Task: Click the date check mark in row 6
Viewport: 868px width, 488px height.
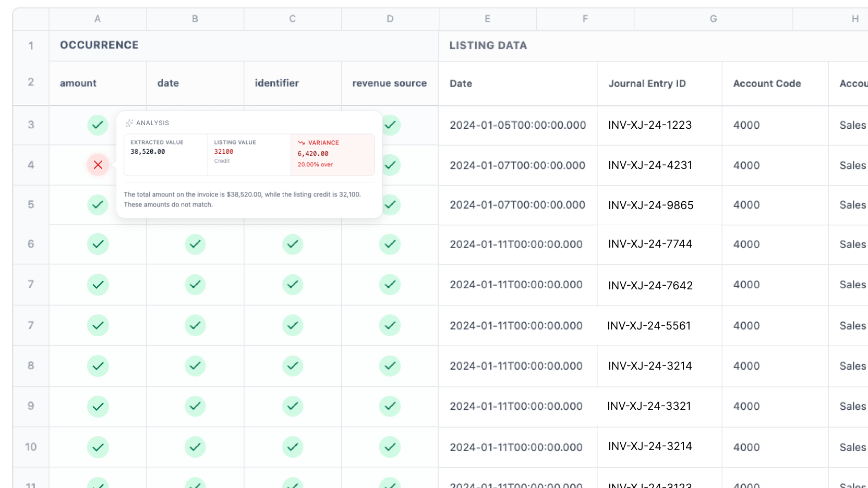Action: (195, 245)
